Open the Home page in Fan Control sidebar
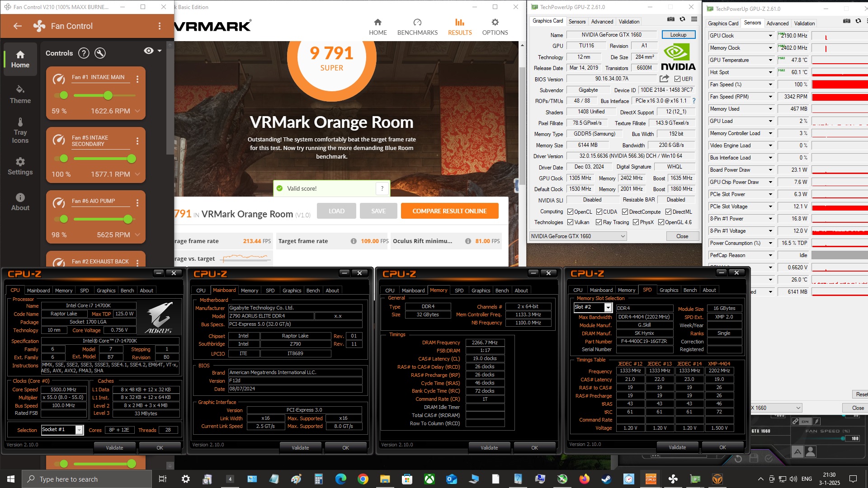The height and width of the screenshot is (488, 868). 20,59
